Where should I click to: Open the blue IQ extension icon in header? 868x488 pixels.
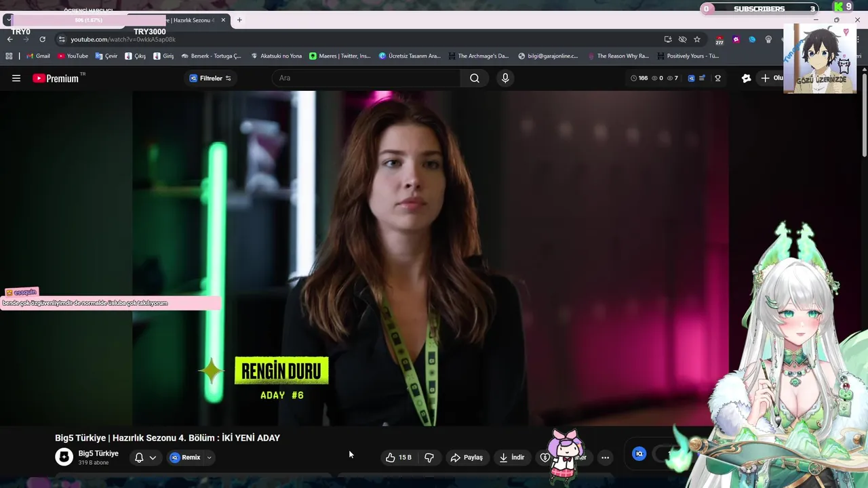coord(691,78)
